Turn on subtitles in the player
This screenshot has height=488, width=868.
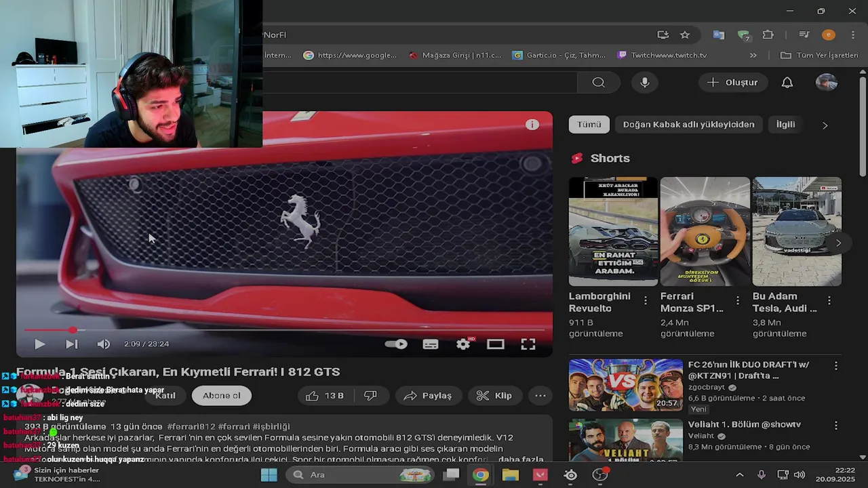click(x=431, y=344)
